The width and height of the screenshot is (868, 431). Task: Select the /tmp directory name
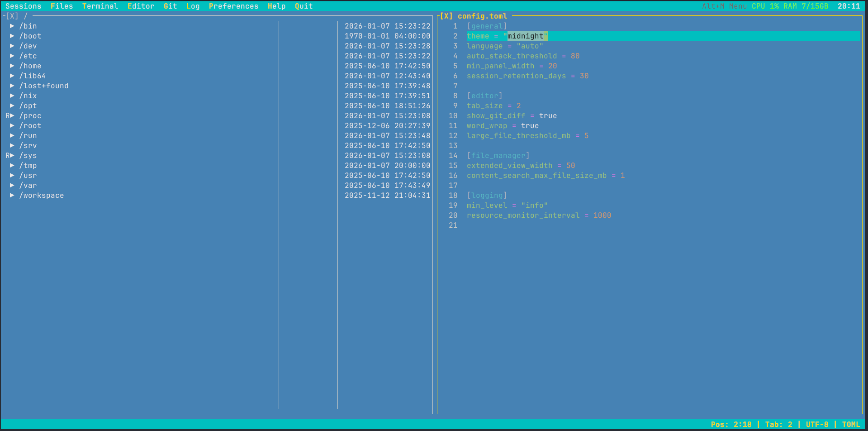(x=28, y=166)
